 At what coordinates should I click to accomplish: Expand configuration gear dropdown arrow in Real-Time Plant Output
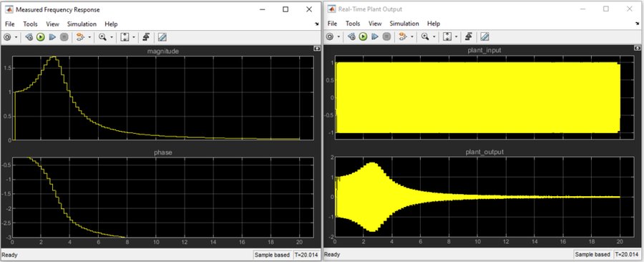coord(338,37)
